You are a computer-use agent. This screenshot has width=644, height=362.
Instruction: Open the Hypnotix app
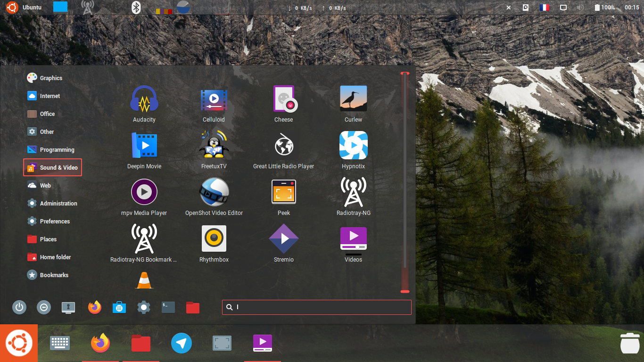tap(354, 151)
